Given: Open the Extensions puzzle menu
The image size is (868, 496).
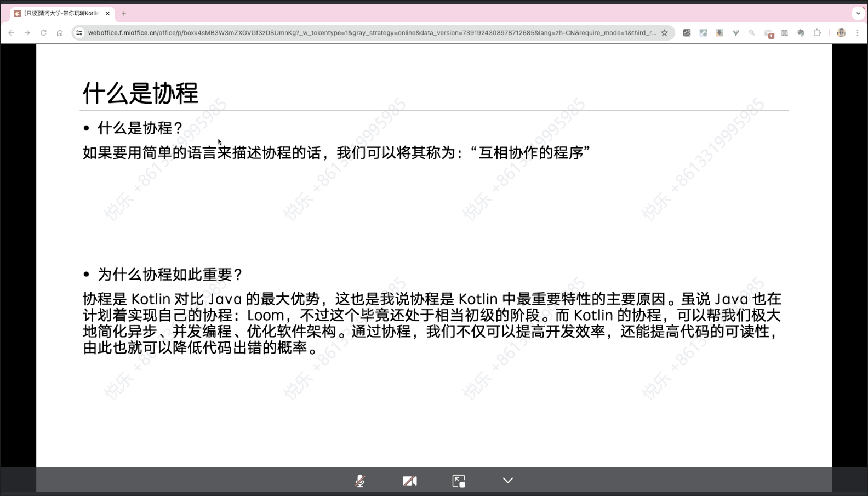Looking at the screenshot, I should pyautogui.click(x=817, y=33).
